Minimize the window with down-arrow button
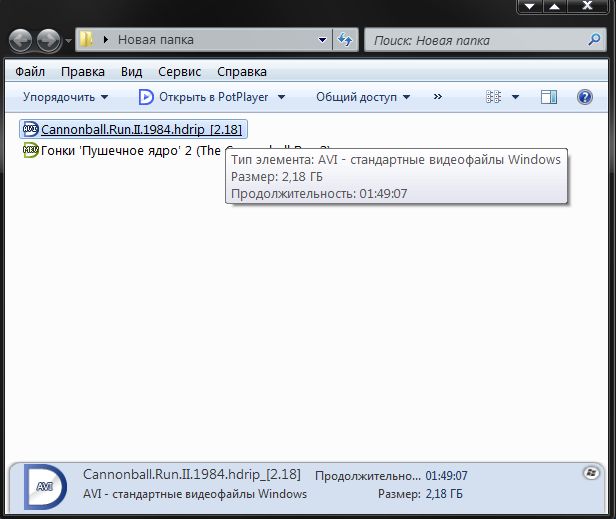Viewport: 616px width, 519px height. point(530,6)
